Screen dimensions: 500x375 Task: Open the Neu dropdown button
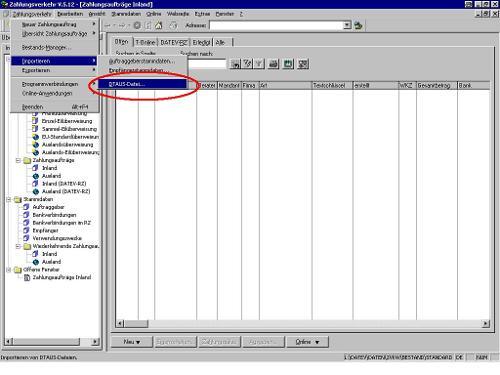click(132, 342)
